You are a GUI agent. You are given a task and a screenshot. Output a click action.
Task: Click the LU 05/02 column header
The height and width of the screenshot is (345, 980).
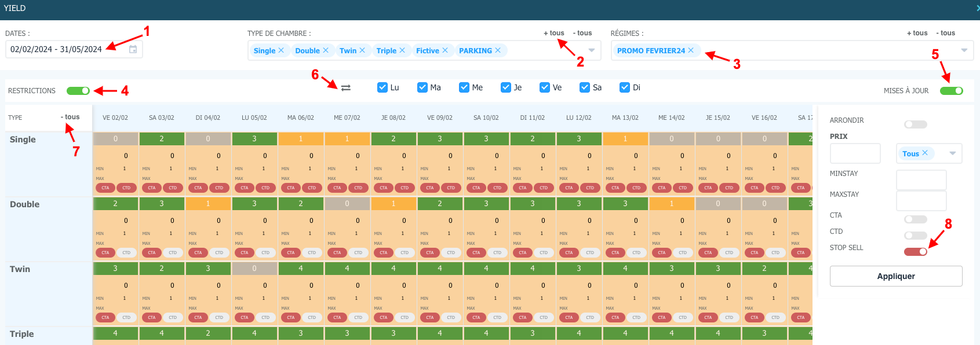click(254, 118)
